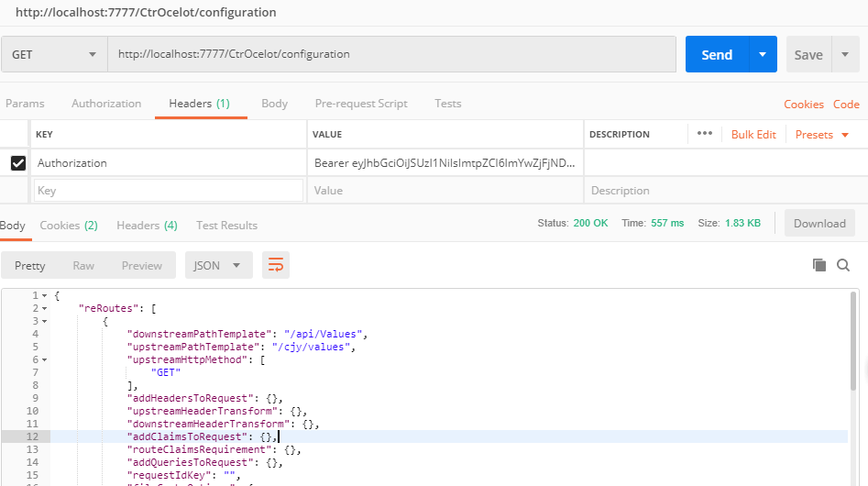Click the request URL input field

391,54
